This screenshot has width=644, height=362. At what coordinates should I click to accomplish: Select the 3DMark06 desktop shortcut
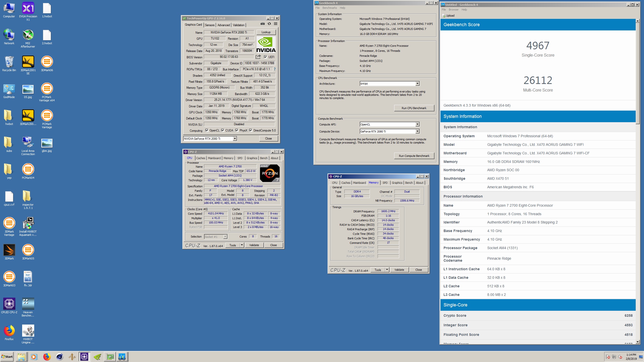47,64
